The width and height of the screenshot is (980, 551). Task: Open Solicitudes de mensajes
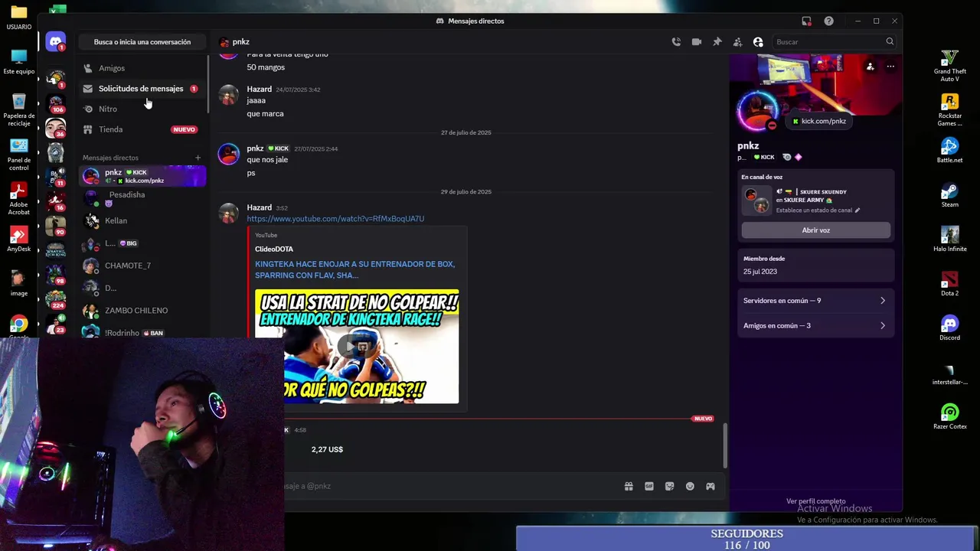tap(142, 89)
